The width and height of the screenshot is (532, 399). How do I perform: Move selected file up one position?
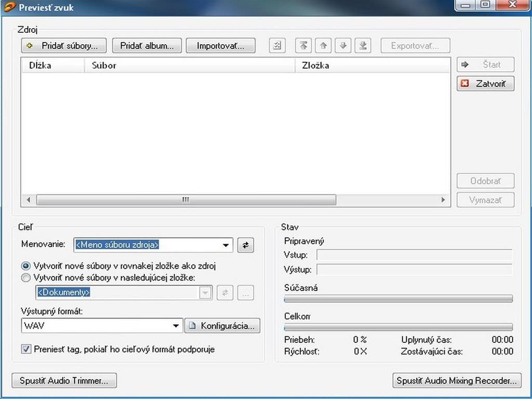click(323, 46)
